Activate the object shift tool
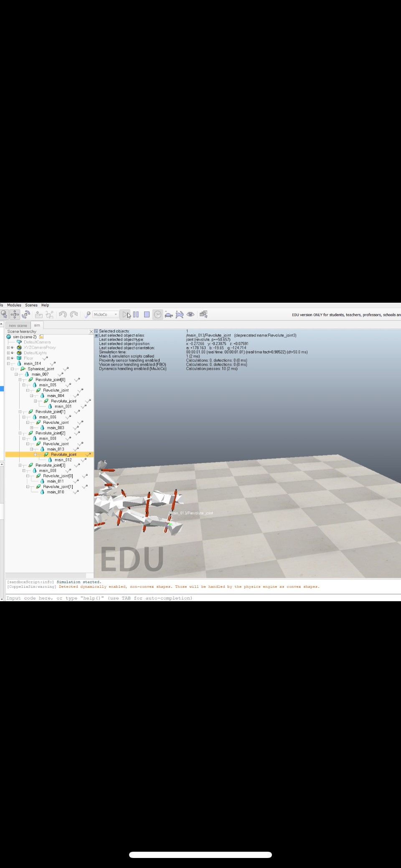Viewport: 401px width, 868px height. (15, 314)
